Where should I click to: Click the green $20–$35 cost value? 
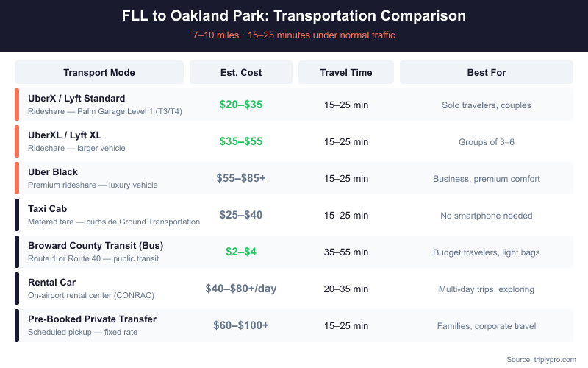coord(241,105)
